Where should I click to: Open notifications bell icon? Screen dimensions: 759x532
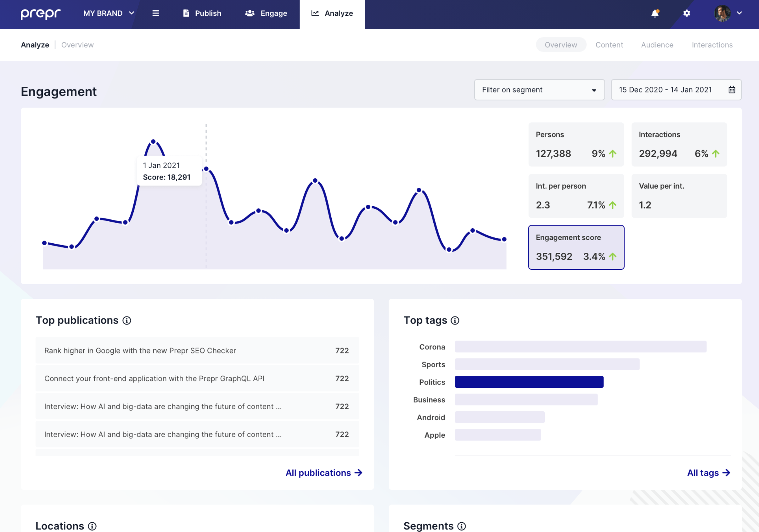655,13
